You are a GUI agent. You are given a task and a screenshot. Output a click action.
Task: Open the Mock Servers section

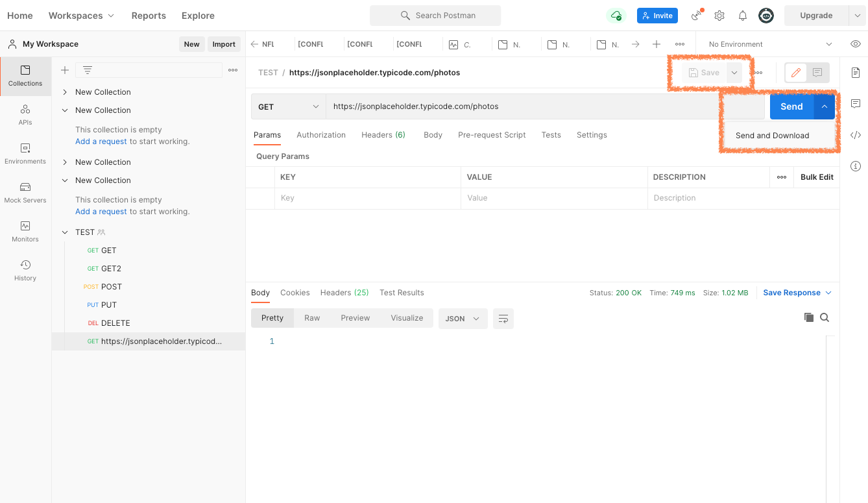[25, 193]
